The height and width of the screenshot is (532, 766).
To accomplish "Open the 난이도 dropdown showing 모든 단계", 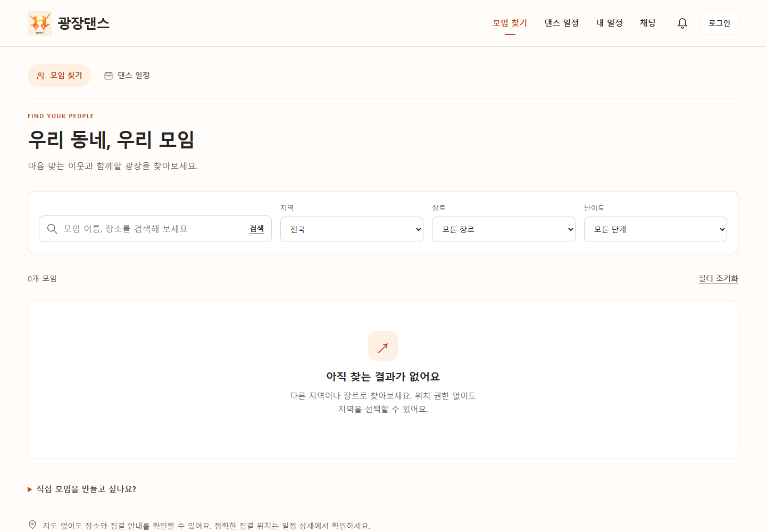I will click(655, 229).
